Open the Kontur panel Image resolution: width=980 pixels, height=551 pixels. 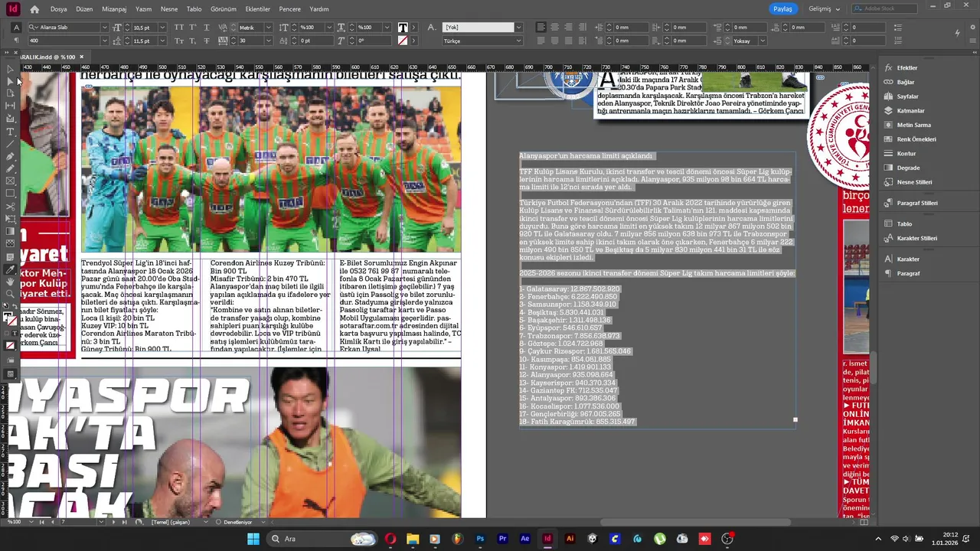tap(906, 154)
